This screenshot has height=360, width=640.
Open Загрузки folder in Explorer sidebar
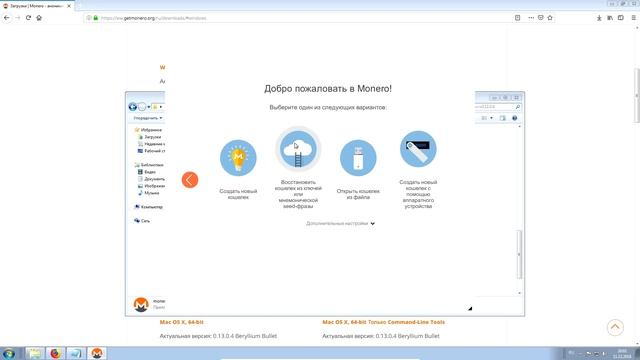(150, 137)
